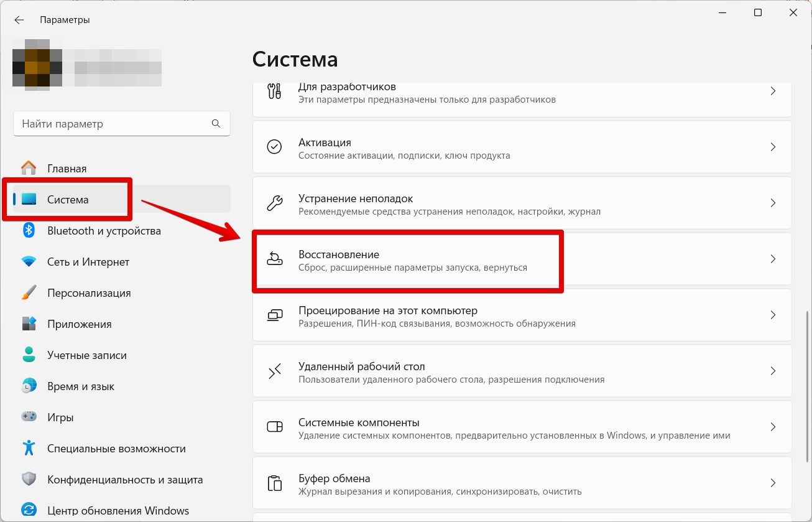Viewport: 812px width, 522px height.
Task: Click the Восстановление recovery icon
Action: point(274,259)
